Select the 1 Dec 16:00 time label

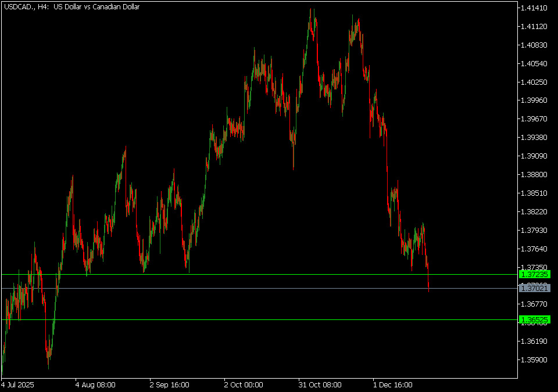[x=393, y=384]
